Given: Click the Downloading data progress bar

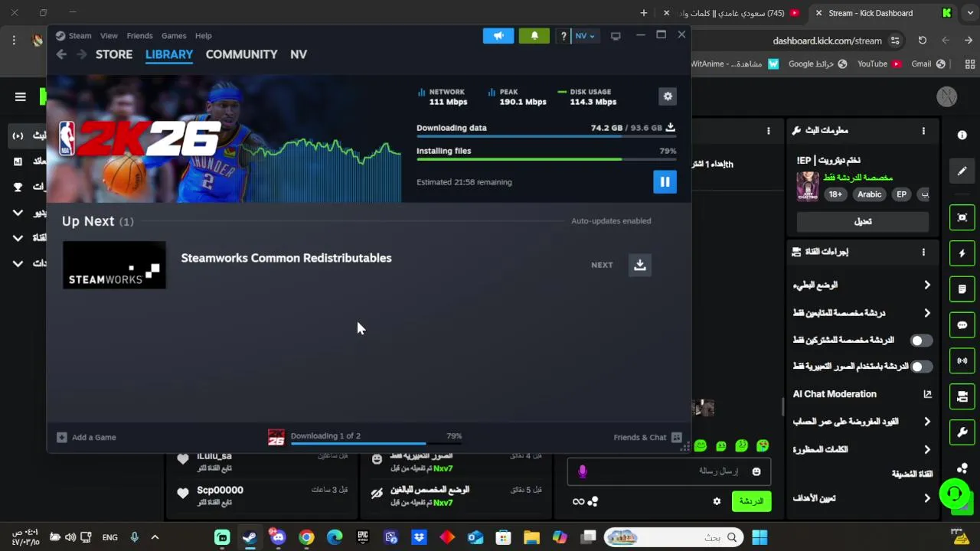Looking at the screenshot, I should click(546, 136).
